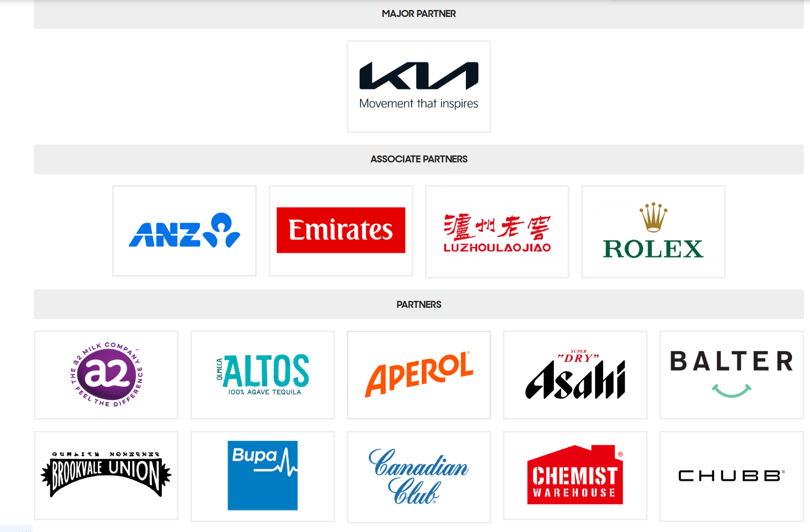Click the Asahi Super Dry logo
Viewport: 810px width, 532px height.
pyautogui.click(x=575, y=375)
